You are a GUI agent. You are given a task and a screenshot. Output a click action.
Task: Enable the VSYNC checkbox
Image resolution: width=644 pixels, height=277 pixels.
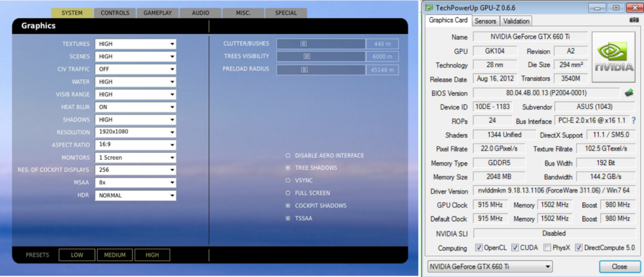pyautogui.click(x=288, y=180)
